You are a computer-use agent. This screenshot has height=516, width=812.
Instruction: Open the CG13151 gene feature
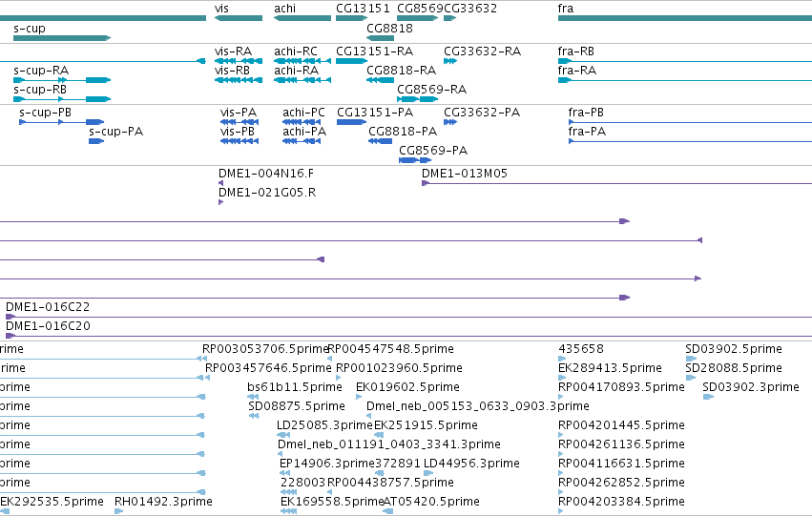pos(351,18)
